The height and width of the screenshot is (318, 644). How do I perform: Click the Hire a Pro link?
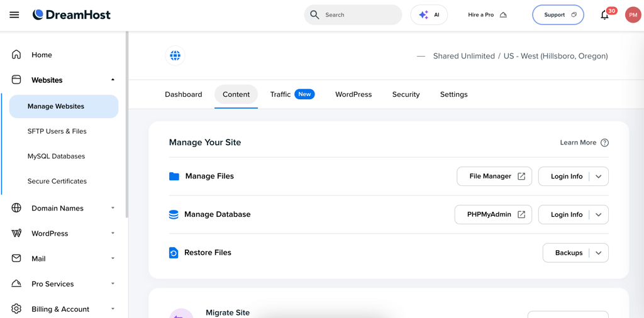tap(487, 15)
